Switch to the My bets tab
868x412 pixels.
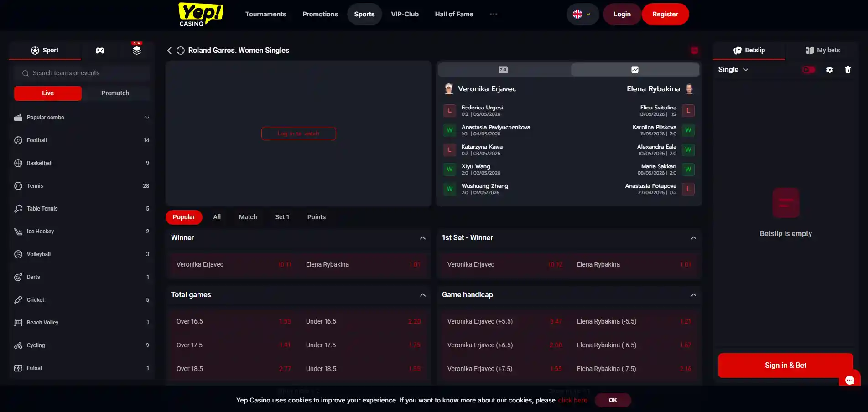pyautogui.click(x=822, y=51)
